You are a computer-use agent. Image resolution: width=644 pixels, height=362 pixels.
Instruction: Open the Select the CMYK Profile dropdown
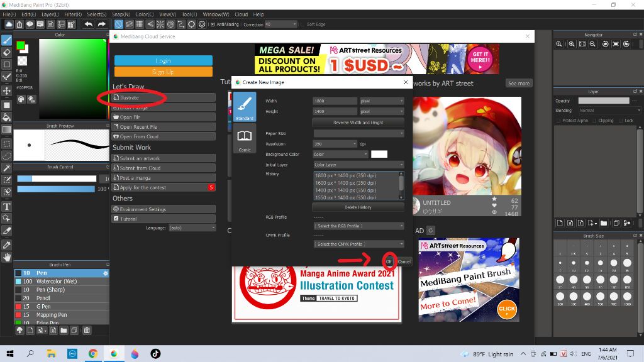pos(358,244)
